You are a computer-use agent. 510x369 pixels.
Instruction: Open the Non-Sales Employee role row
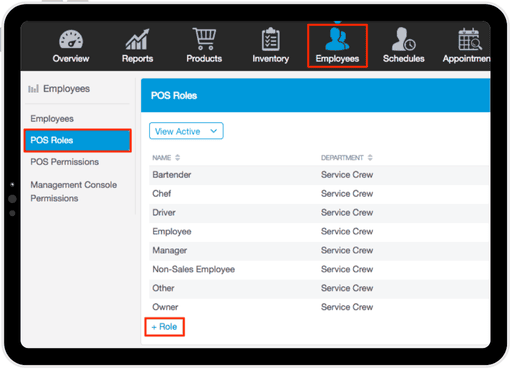coord(319,269)
